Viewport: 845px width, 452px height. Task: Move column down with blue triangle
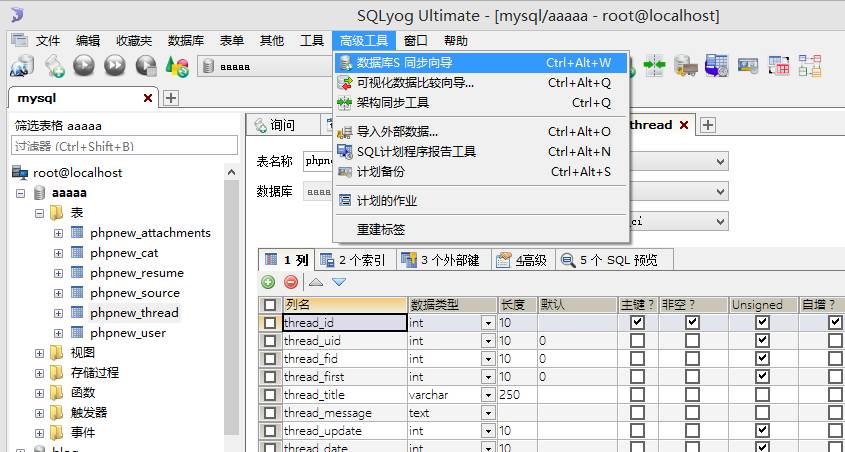[338, 282]
